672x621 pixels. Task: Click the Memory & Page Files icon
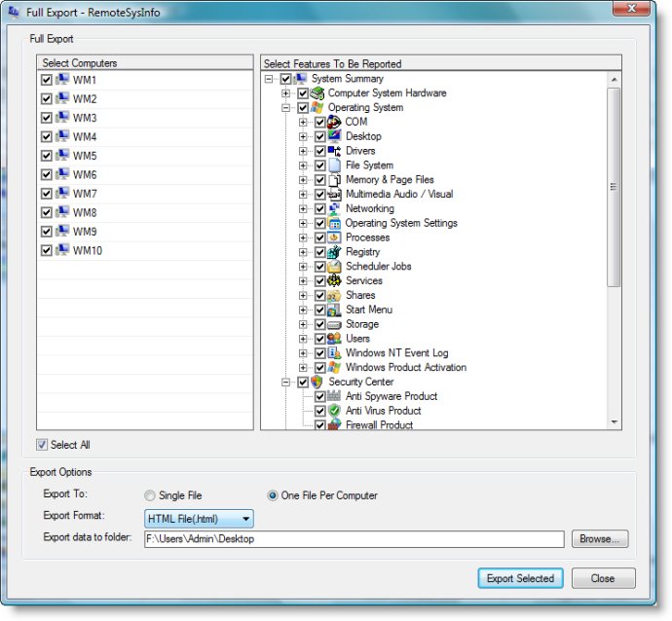point(334,180)
